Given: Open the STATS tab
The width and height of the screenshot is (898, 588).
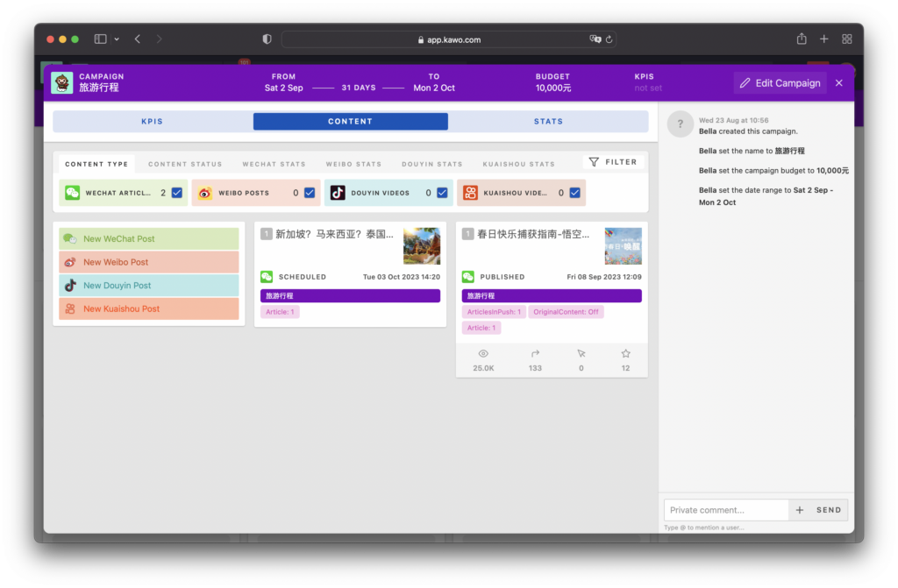Looking at the screenshot, I should tap(549, 122).
